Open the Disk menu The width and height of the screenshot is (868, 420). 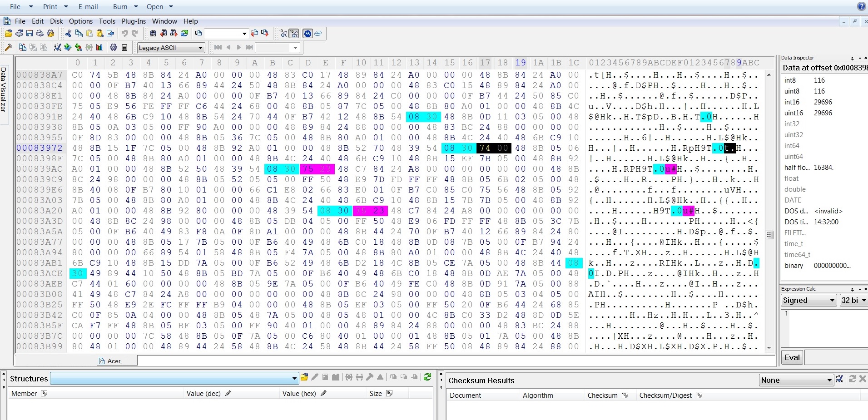[x=56, y=21]
